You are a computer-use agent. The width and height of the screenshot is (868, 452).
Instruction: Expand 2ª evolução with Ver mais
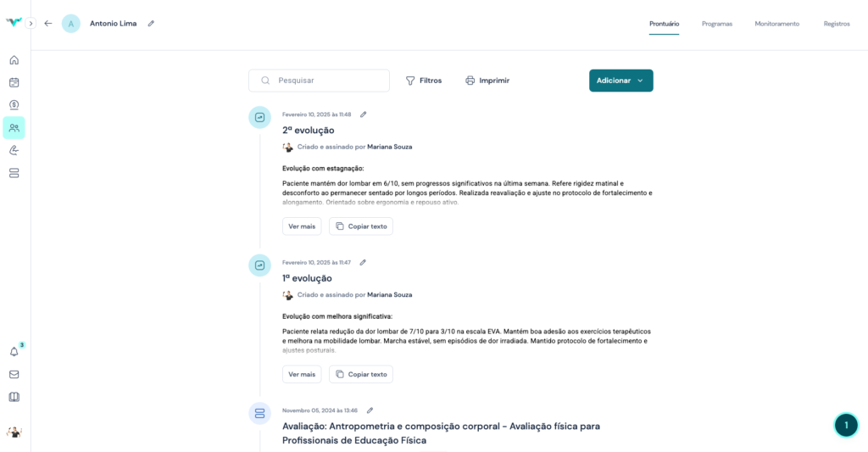coord(302,226)
